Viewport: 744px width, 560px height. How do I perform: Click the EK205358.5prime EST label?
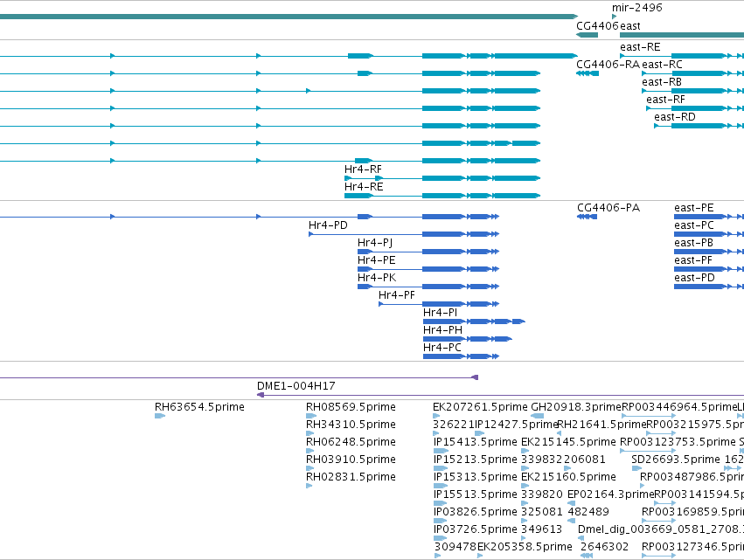(525, 547)
